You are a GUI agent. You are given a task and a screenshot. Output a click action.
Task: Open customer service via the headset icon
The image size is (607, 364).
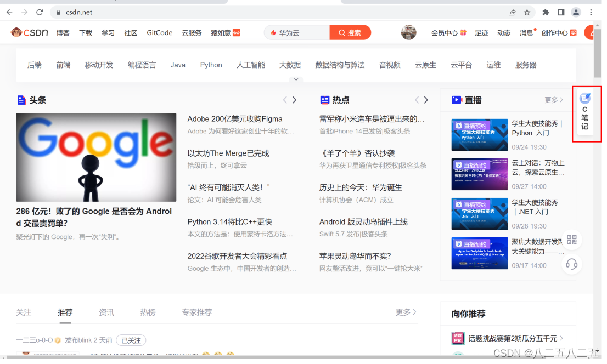pyautogui.click(x=572, y=264)
